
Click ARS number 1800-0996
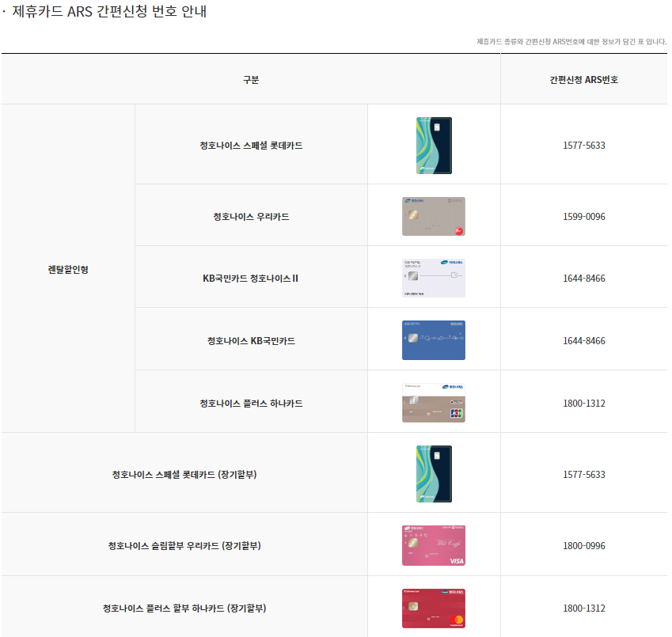pyautogui.click(x=584, y=546)
